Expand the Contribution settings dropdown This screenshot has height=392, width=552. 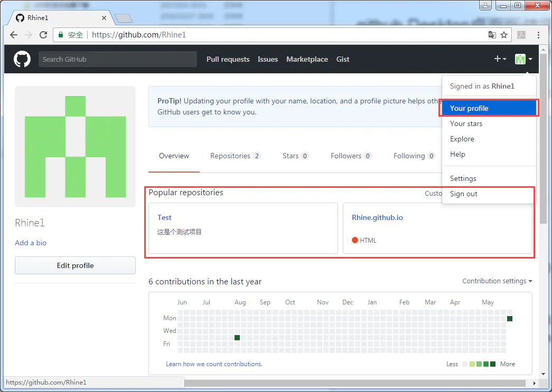(497, 281)
